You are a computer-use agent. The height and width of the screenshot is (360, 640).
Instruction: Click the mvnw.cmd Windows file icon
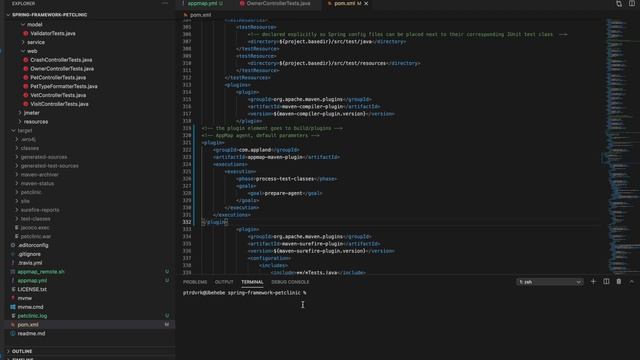[13, 307]
